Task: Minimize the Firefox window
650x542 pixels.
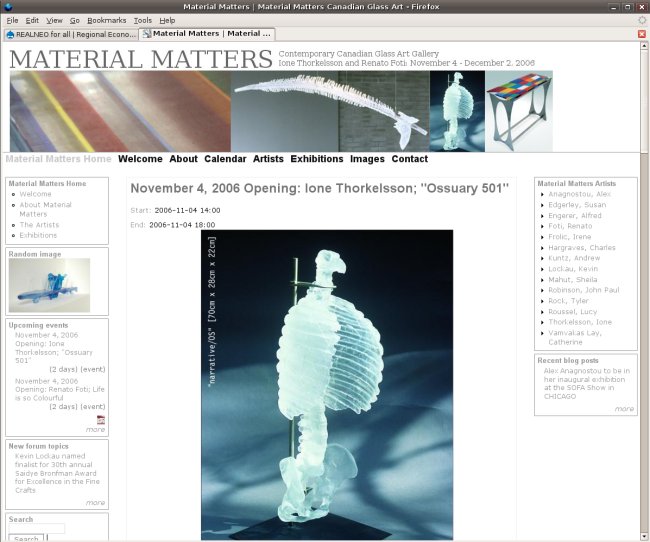Action: [614, 7]
